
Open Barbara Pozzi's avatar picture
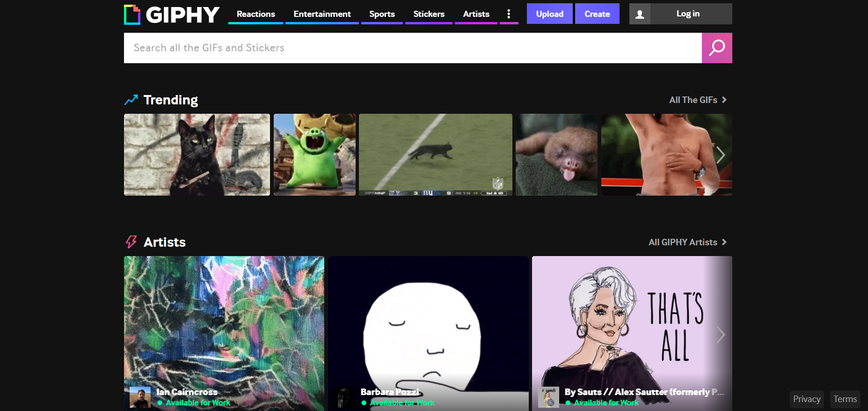click(x=344, y=397)
